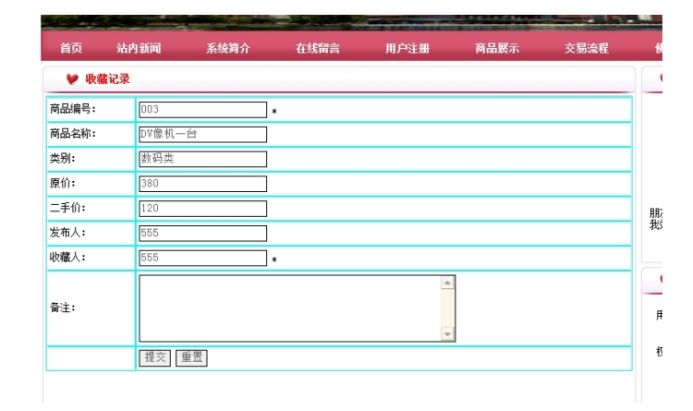Click the 备注 textarea scroll down arrow
Screen dimensions: 693x411
point(448,334)
